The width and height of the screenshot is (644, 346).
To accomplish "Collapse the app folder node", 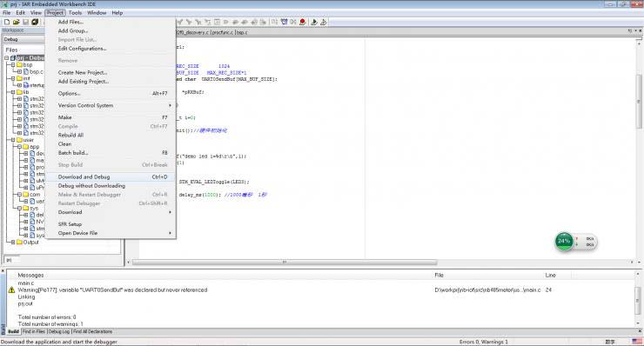I will [19, 147].
